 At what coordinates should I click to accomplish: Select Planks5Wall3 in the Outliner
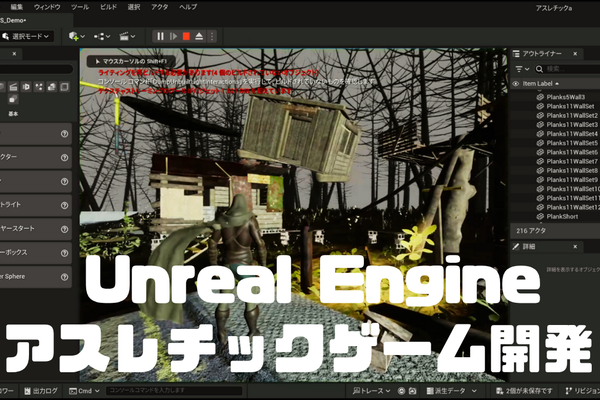[x=566, y=97]
